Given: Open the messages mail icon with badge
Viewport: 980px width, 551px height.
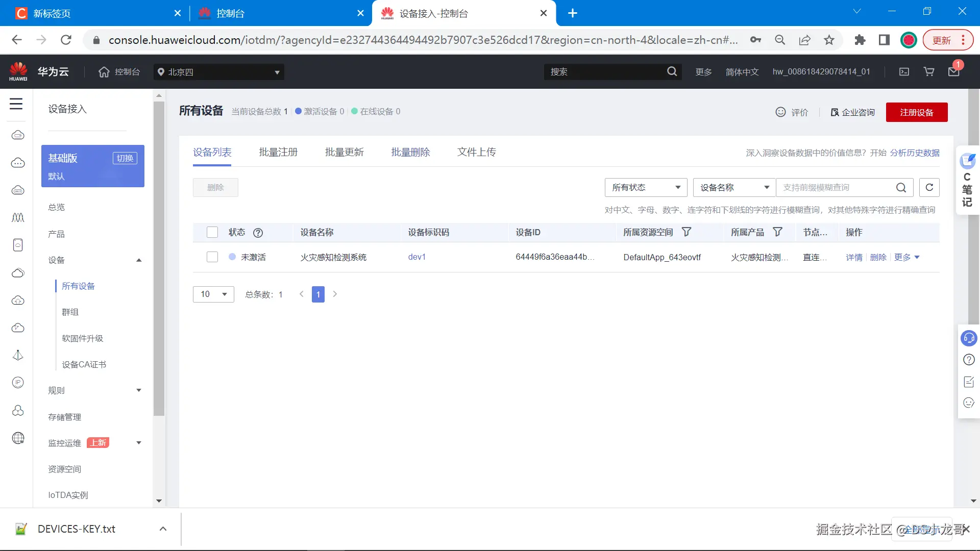Looking at the screenshot, I should click(953, 72).
